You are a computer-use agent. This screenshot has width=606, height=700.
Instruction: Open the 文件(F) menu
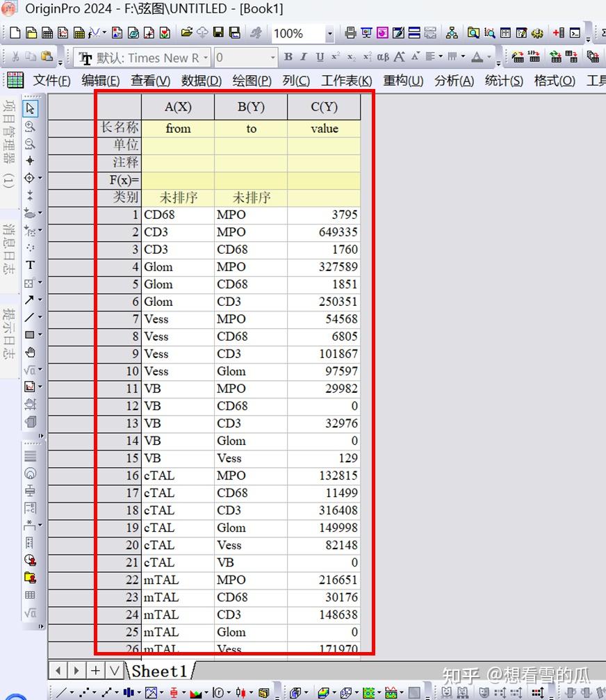point(51,81)
